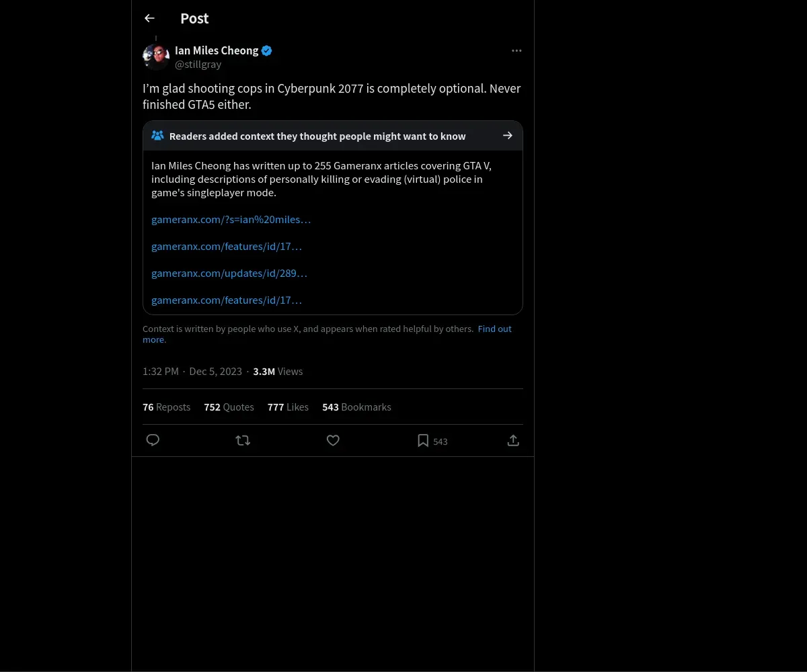Click the reply speech bubble icon
Image resolution: width=807 pixels, height=672 pixels.
coord(153,440)
